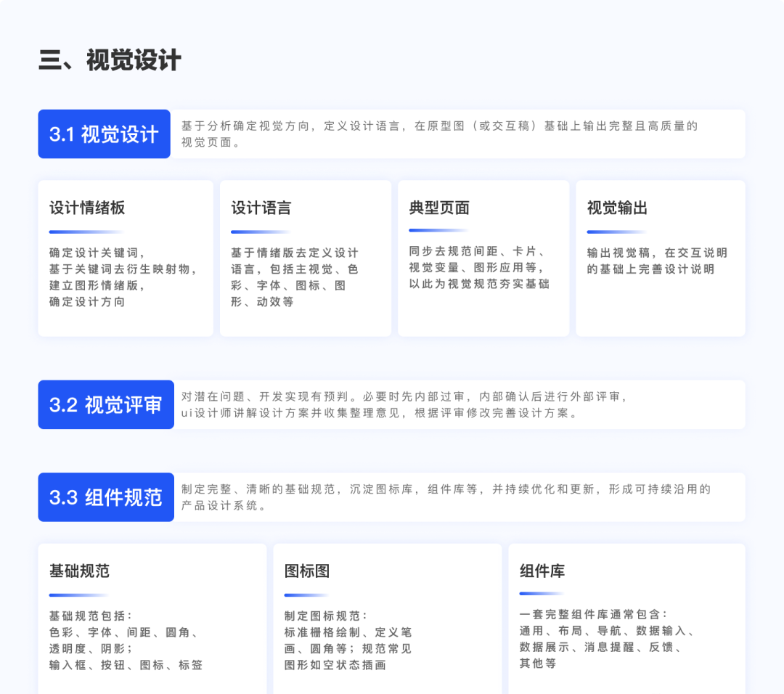The width and height of the screenshot is (784, 694).
Task: Click the 典型页面 card heading
Action: (439, 208)
